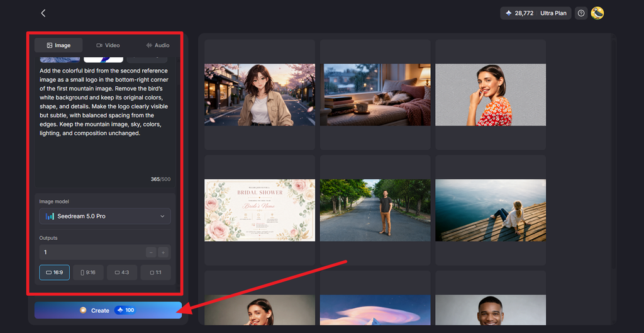The image size is (644, 333).
Task: Open the man standing on road thumbnail
Action: 375,210
